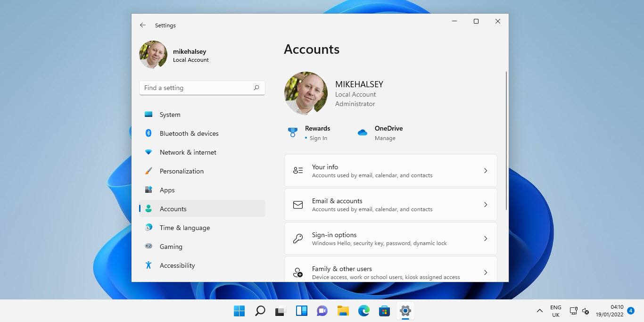644x322 pixels.
Task: Click the Find a setting search field
Action: (202, 88)
